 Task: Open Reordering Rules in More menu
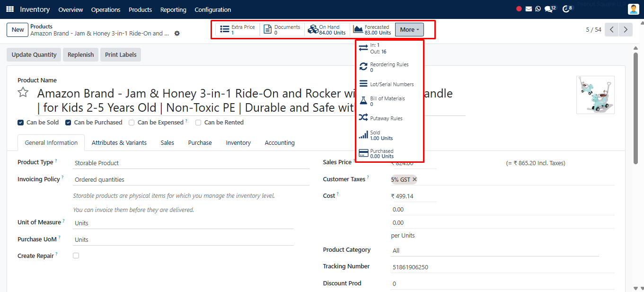[x=389, y=67]
